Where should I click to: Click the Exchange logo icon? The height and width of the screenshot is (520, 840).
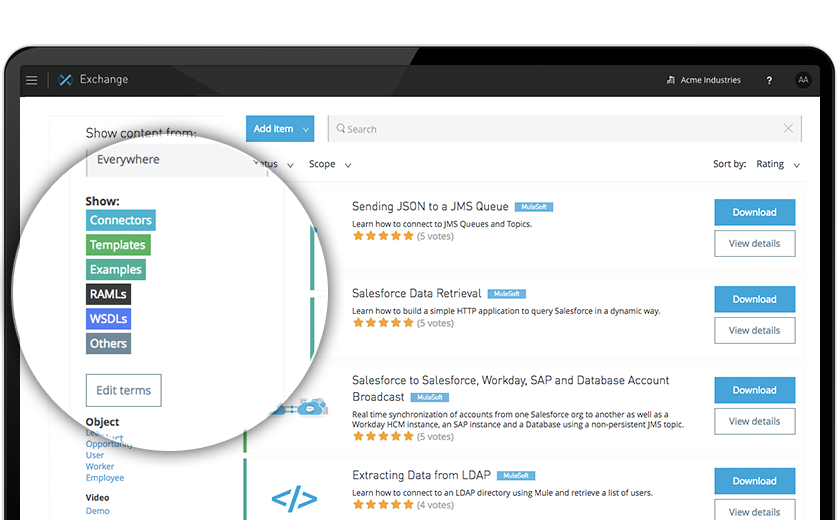[x=65, y=80]
